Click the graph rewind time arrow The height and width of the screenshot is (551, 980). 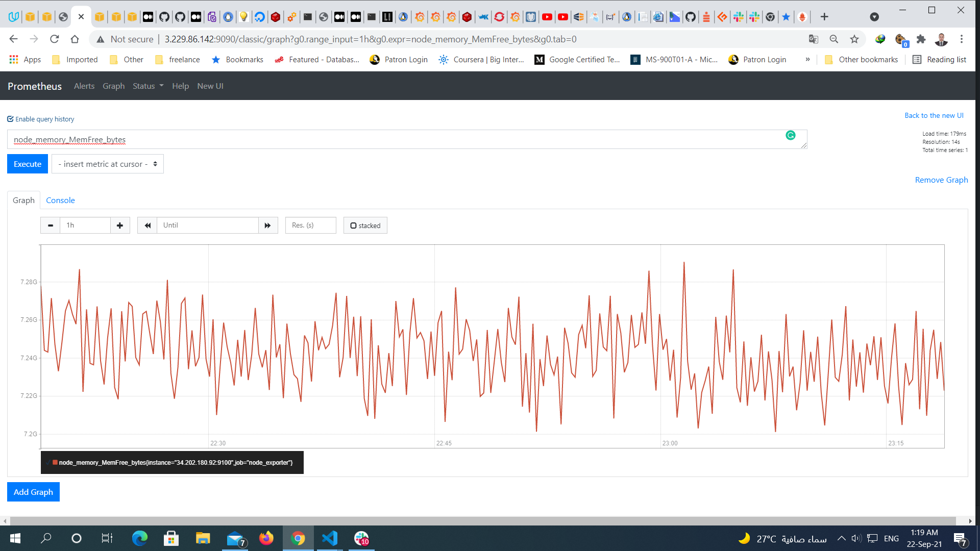pos(147,225)
